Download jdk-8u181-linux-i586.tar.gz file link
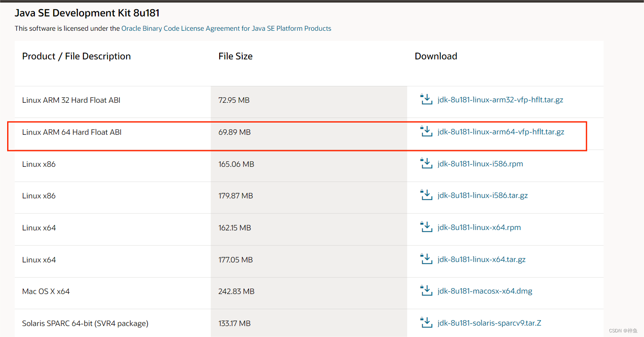Image resolution: width=644 pixels, height=337 pixels. coord(482,195)
